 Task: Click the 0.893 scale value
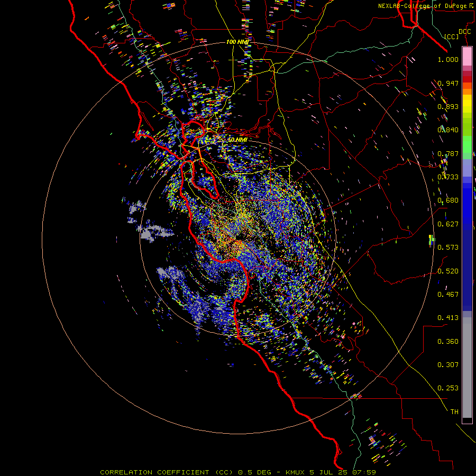tap(448, 106)
